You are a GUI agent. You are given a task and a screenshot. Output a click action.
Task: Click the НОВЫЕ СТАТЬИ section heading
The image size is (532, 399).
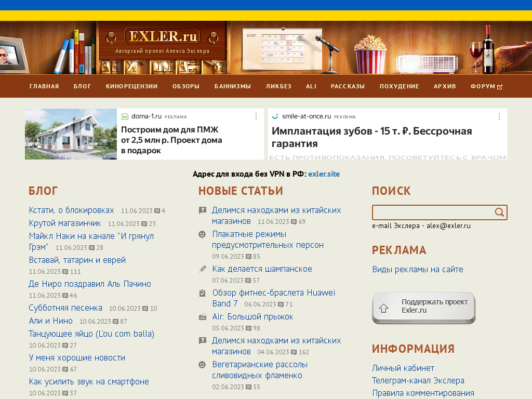[241, 191]
